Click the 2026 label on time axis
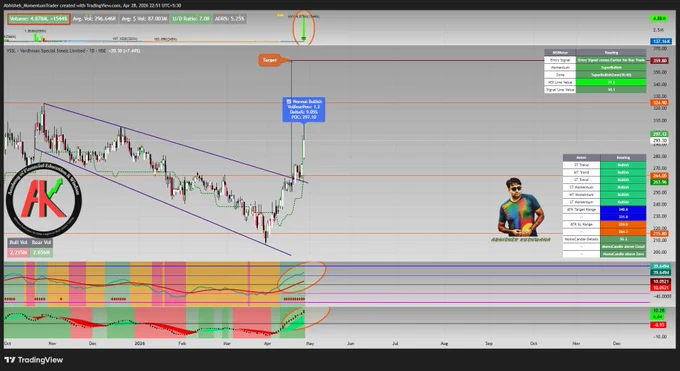 coord(139,343)
